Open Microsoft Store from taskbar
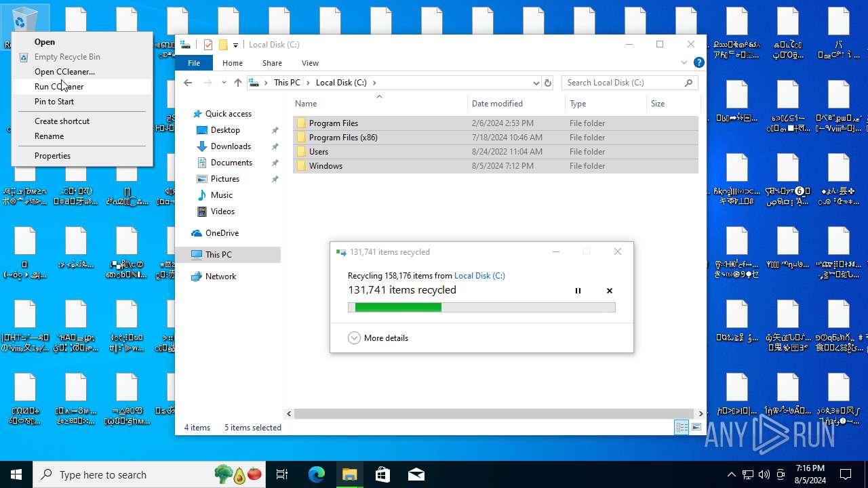Screen dimensions: 868x488 [382, 474]
